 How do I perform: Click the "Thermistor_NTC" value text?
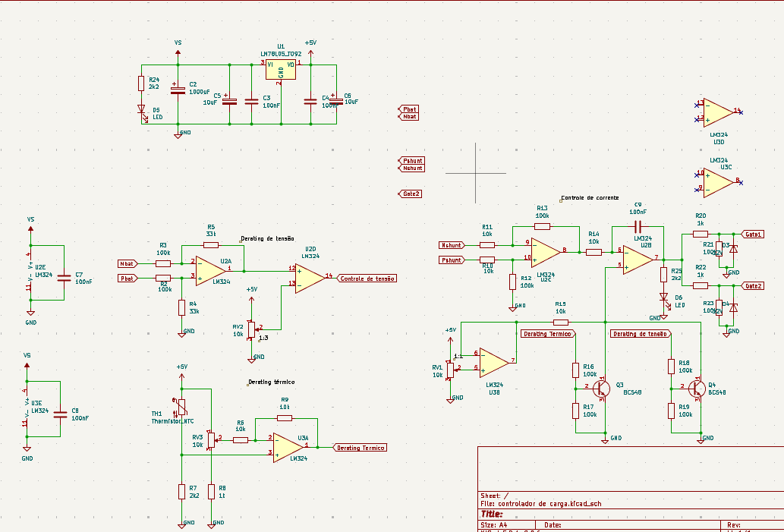point(172,421)
